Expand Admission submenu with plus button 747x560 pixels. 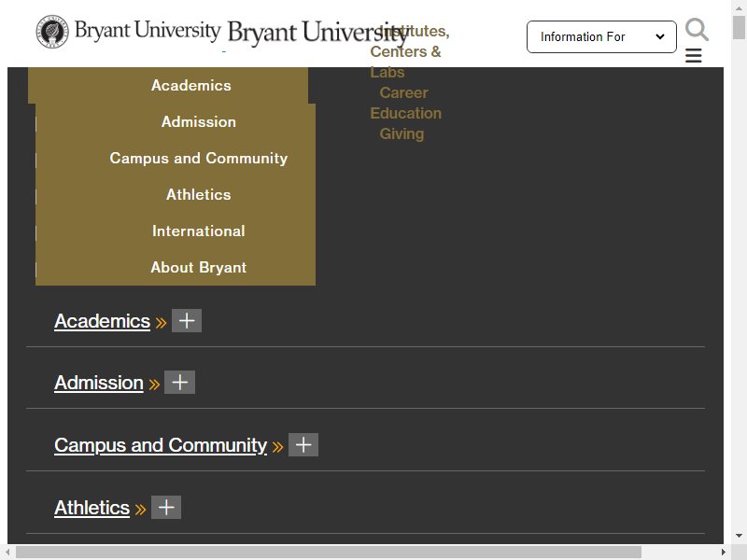coord(179,383)
